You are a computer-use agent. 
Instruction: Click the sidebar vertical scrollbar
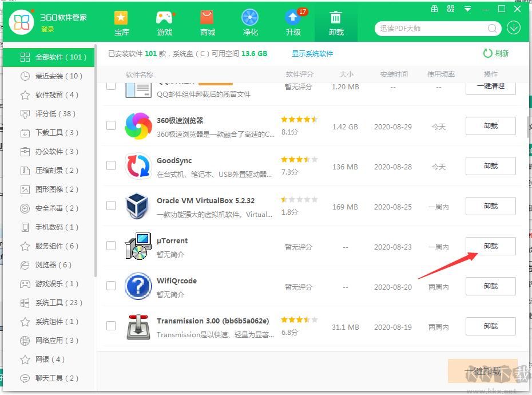(96, 160)
